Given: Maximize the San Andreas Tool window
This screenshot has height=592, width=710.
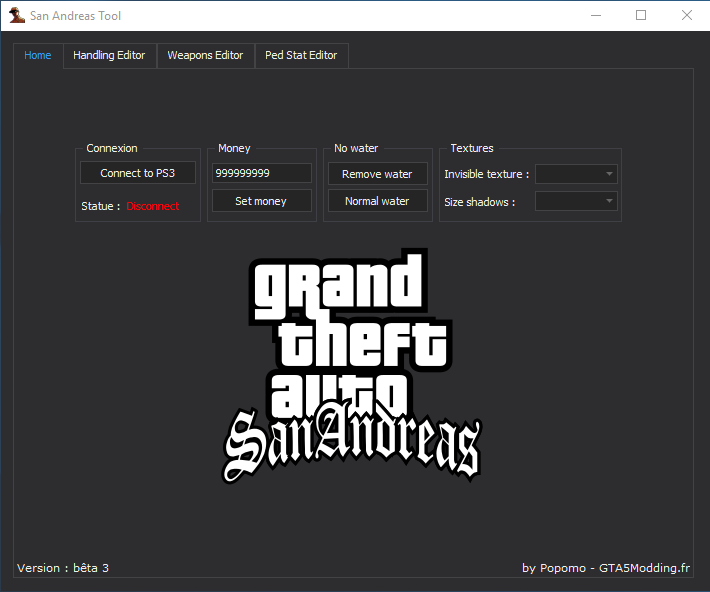Looking at the screenshot, I should [641, 15].
